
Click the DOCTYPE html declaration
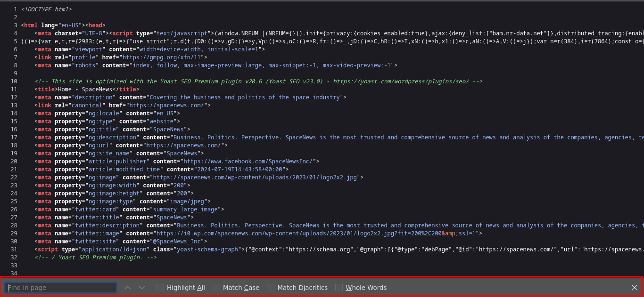tap(47, 9)
